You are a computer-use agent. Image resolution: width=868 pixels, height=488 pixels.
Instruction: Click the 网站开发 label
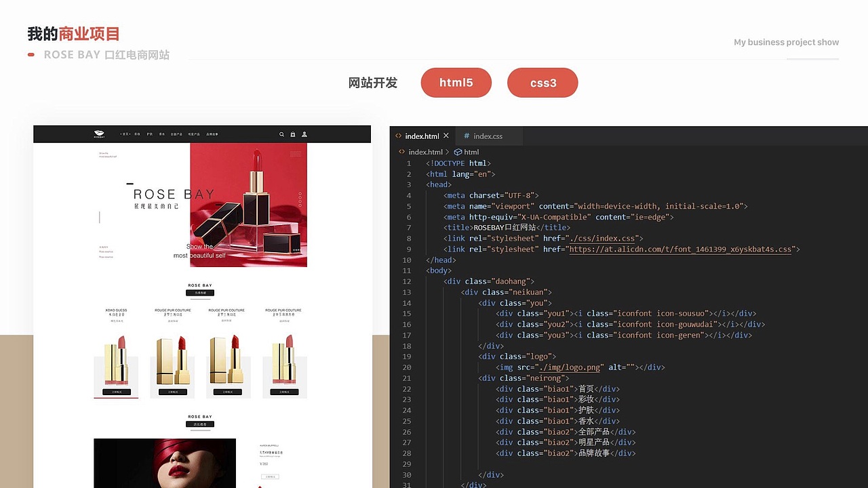pos(372,83)
